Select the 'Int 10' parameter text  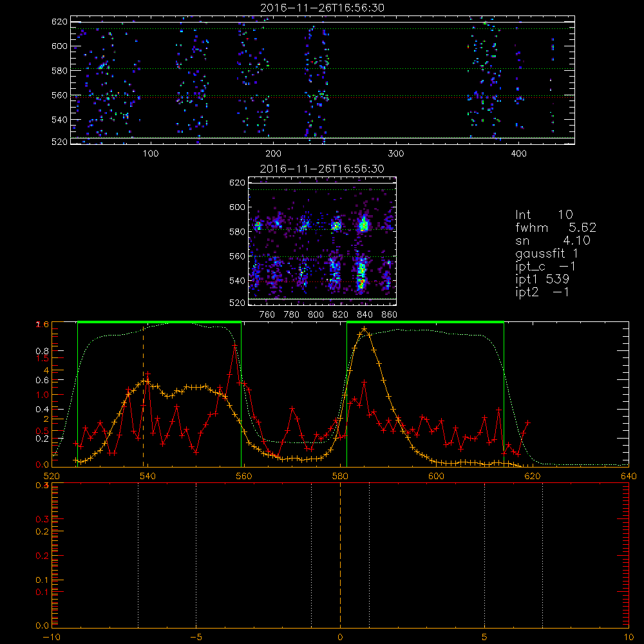(x=544, y=214)
